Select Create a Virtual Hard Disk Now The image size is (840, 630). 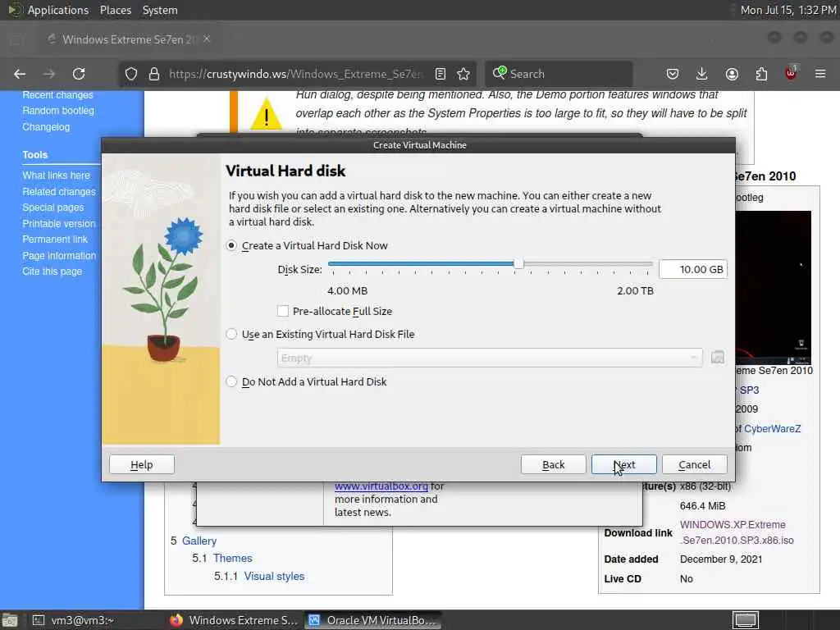tap(231, 245)
